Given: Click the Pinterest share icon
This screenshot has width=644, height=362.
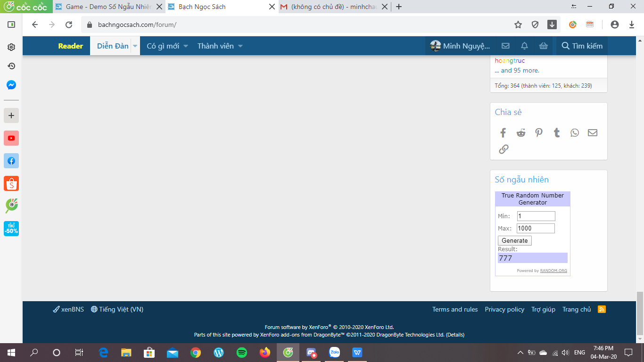Looking at the screenshot, I should coord(539,133).
